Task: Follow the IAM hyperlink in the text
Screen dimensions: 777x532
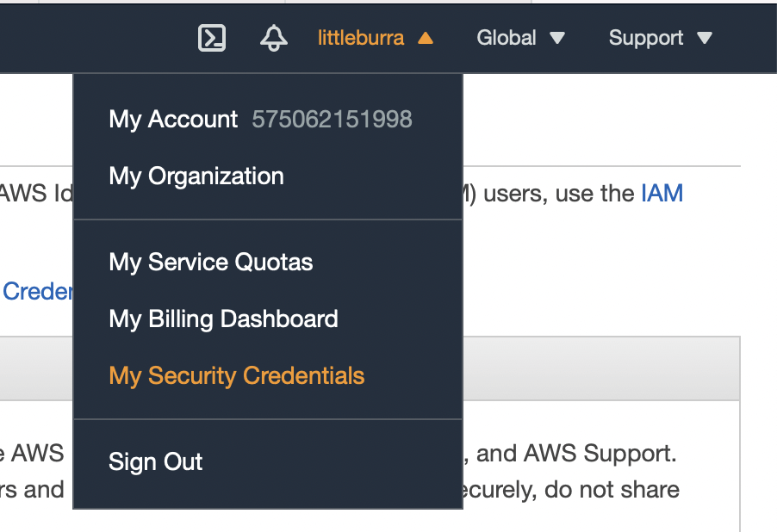Action: point(662,193)
